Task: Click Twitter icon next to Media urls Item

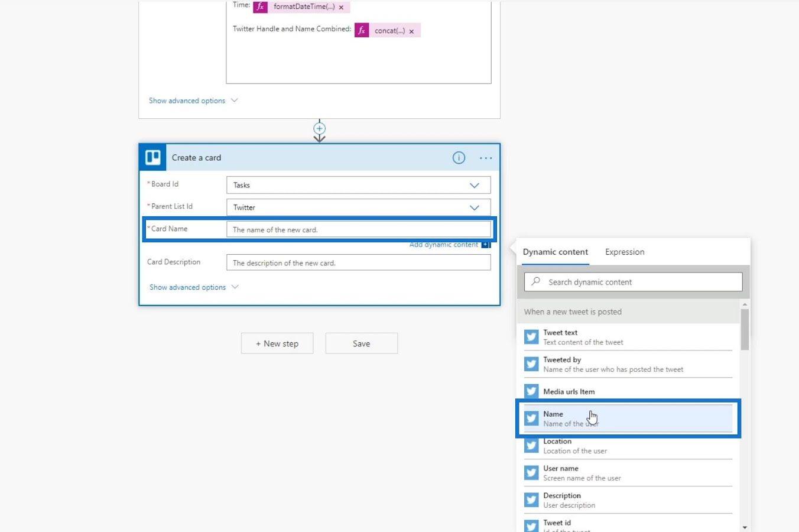Action: point(531,391)
